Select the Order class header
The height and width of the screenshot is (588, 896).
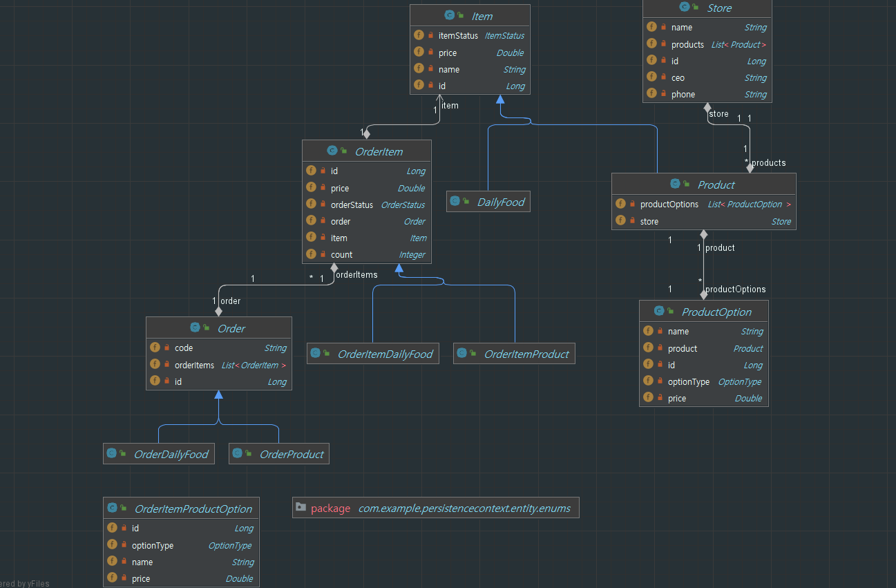point(219,328)
